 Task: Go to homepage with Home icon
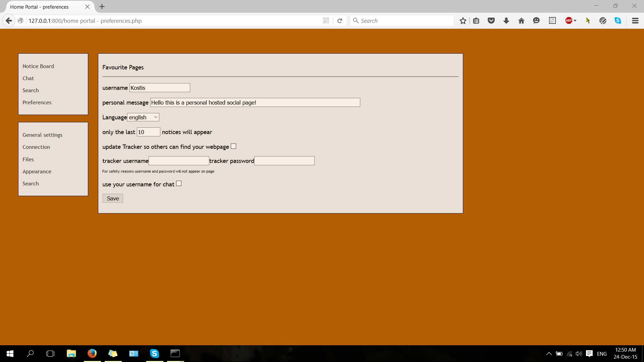tap(521, 20)
